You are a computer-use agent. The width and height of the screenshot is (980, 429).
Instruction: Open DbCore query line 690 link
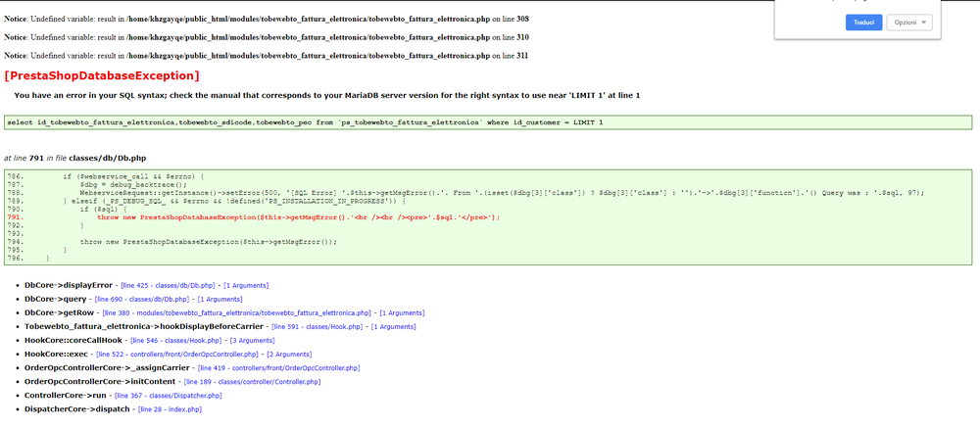[142, 299]
